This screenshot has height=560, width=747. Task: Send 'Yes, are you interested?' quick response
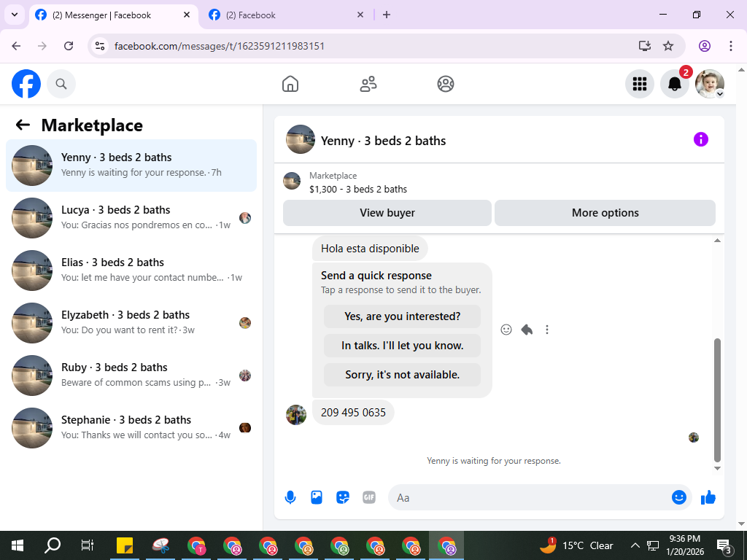(402, 316)
